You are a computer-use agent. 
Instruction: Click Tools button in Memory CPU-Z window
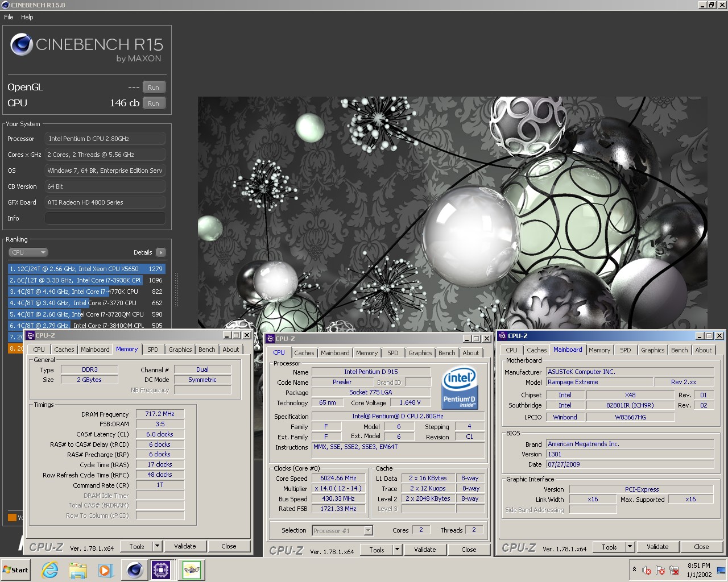[x=136, y=546]
